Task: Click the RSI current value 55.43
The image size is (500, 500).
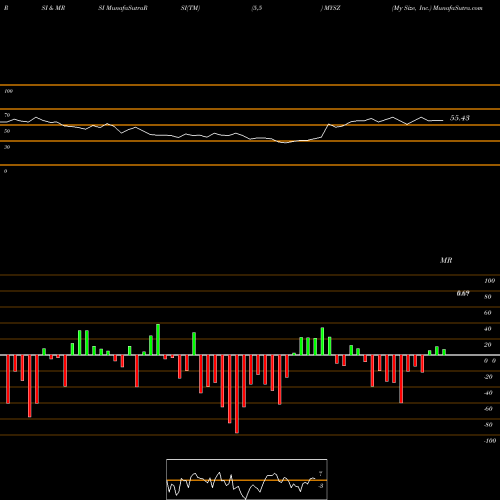Action: coord(460,118)
